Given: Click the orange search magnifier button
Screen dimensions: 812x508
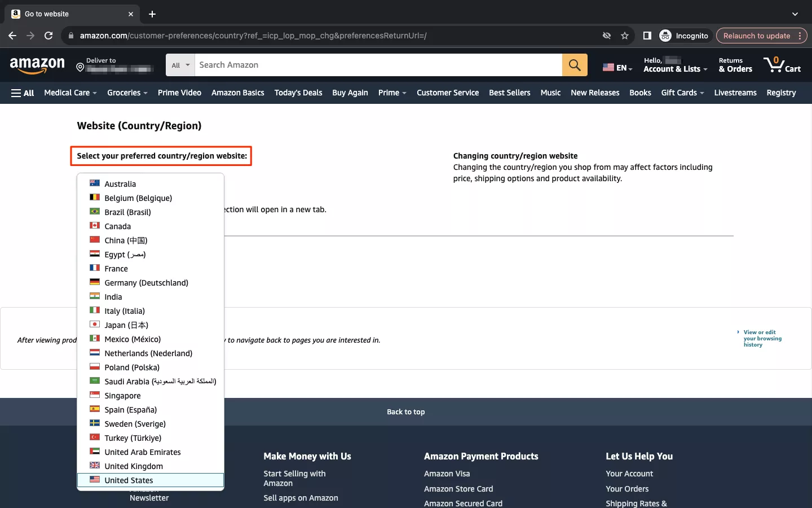Looking at the screenshot, I should pyautogui.click(x=575, y=65).
